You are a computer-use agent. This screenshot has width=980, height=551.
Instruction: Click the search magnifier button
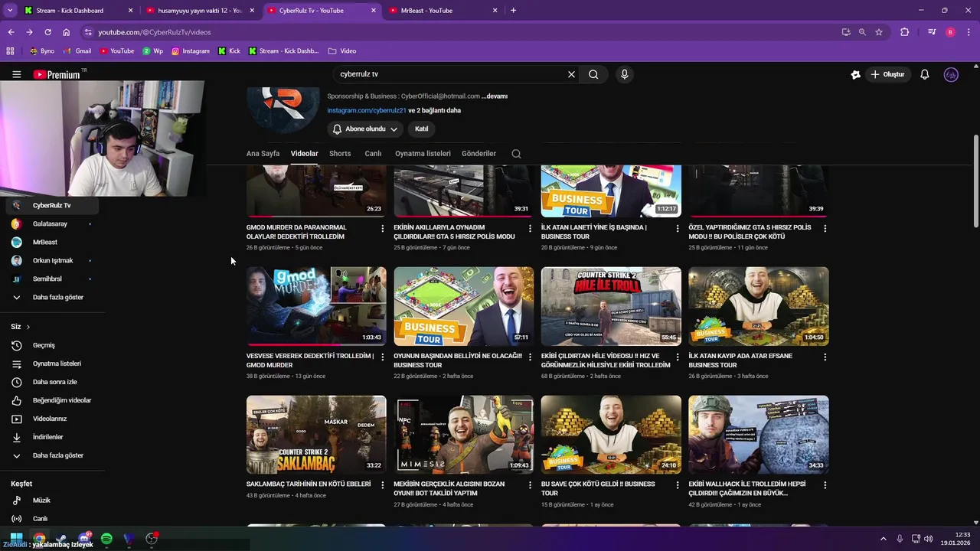tap(593, 74)
